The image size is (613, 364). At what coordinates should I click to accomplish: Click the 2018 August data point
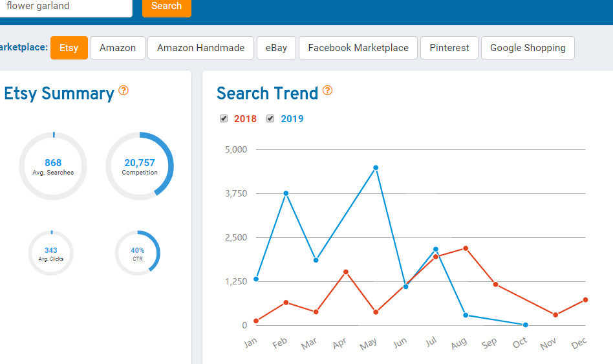click(x=466, y=248)
